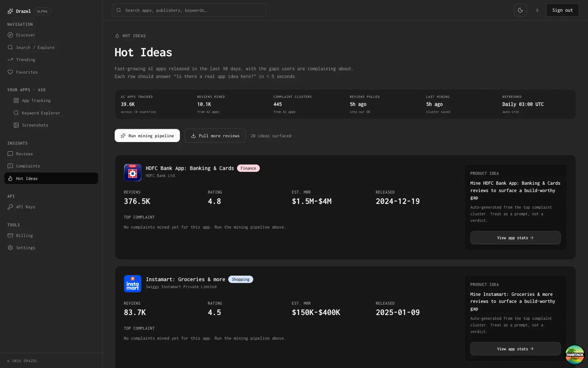
Task: Click the App Tracking grid icon
Action: tap(16, 100)
